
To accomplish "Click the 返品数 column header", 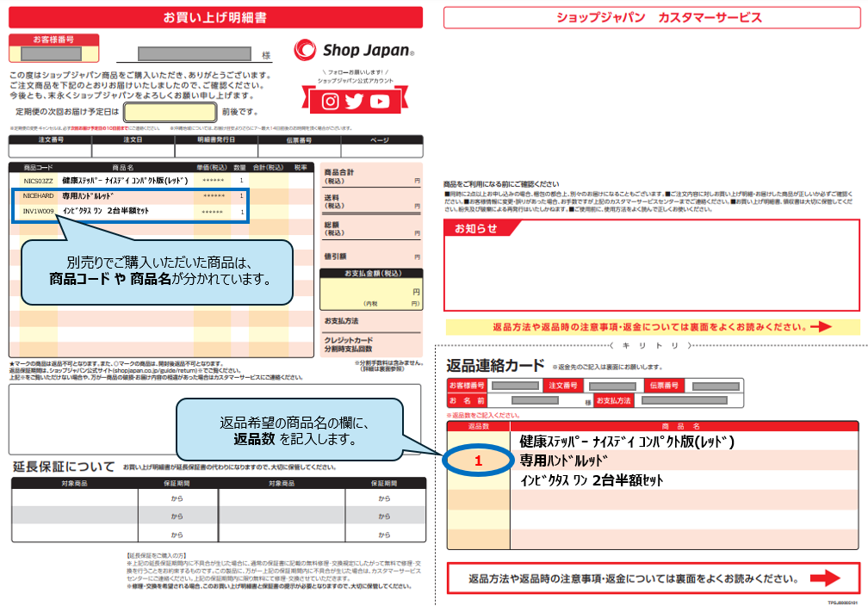I will tap(478, 425).
